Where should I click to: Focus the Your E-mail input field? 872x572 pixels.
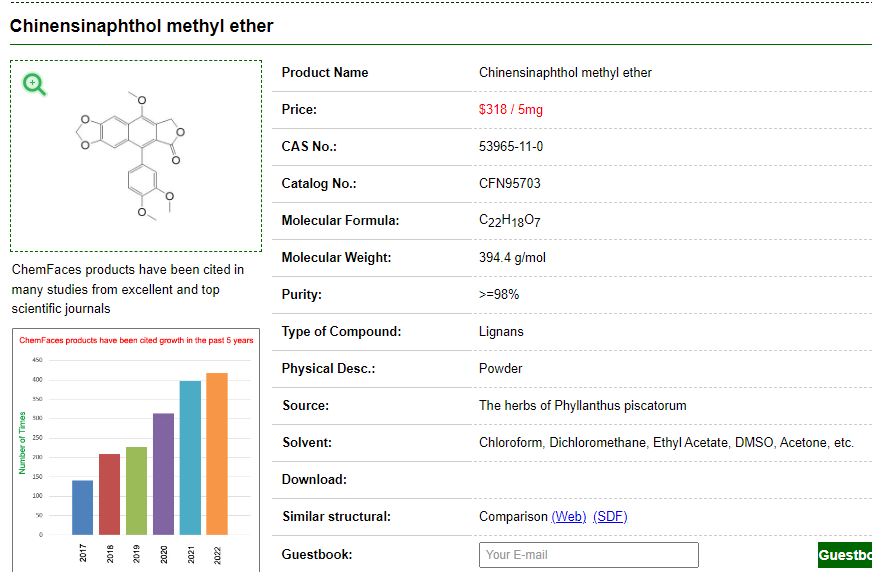588,555
